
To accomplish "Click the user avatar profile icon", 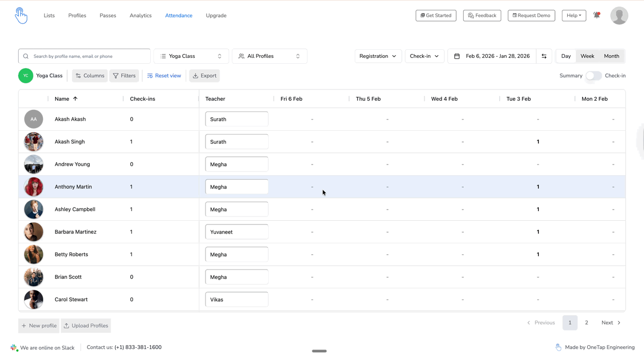I will tap(619, 16).
